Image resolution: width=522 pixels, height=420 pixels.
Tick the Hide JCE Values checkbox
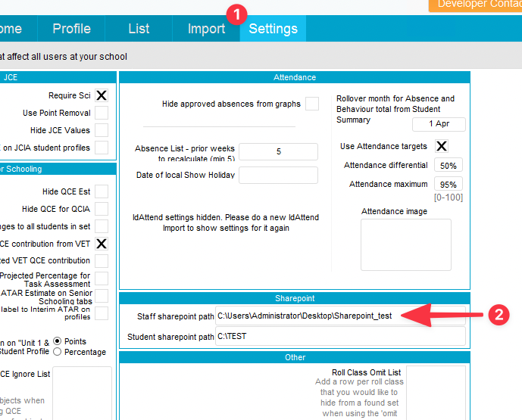pyautogui.click(x=102, y=130)
